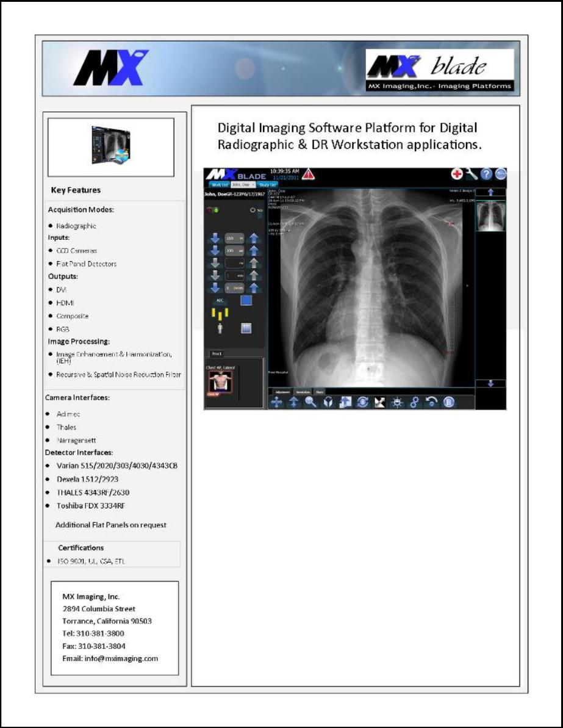Increase the 110 value with its up arrow
The image size is (563, 728).
254,238
